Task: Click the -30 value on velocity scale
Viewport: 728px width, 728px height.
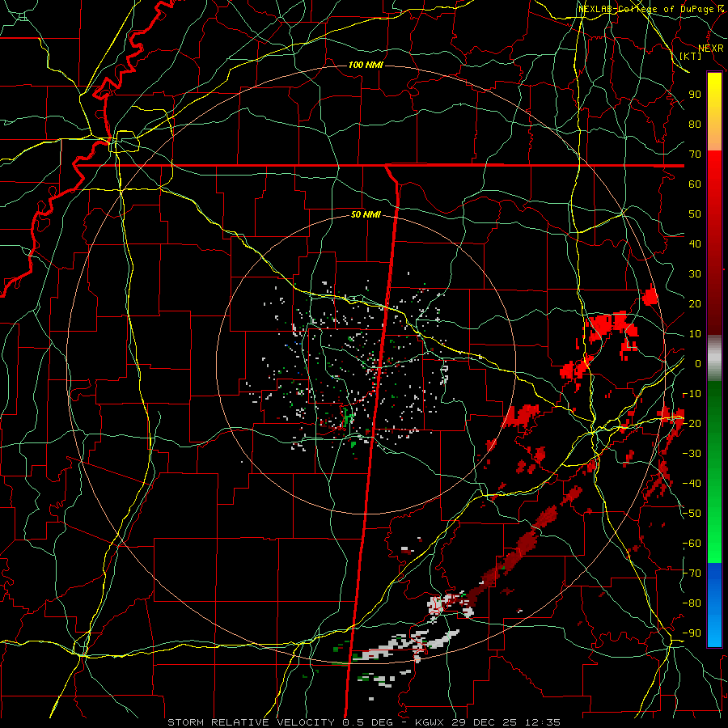Action: pos(692,454)
